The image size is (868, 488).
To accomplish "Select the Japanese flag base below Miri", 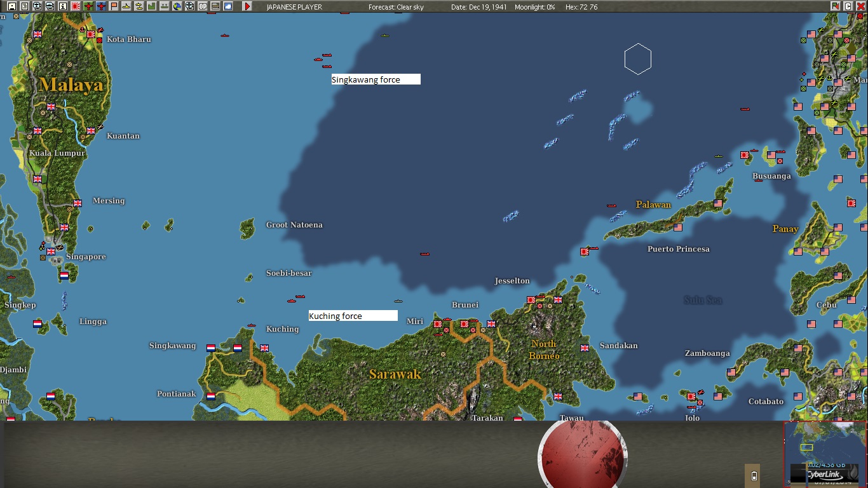I will [x=438, y=324].
